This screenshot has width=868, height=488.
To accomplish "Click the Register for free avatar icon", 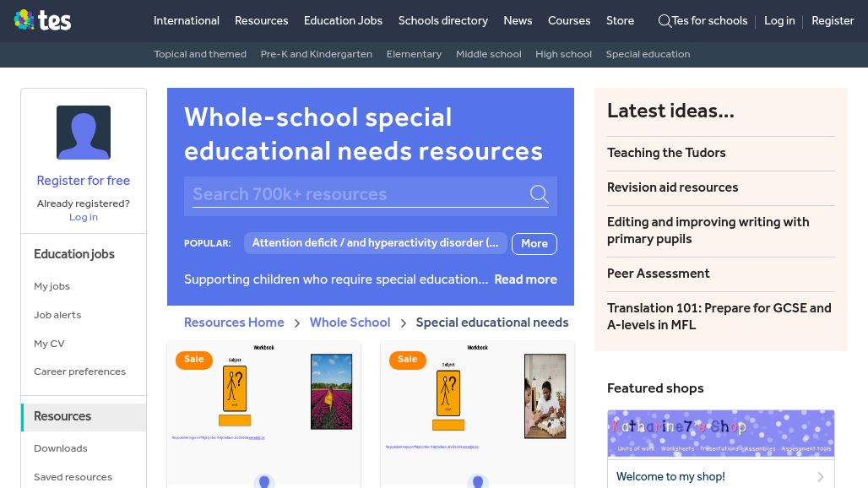I will click(83, 133).
